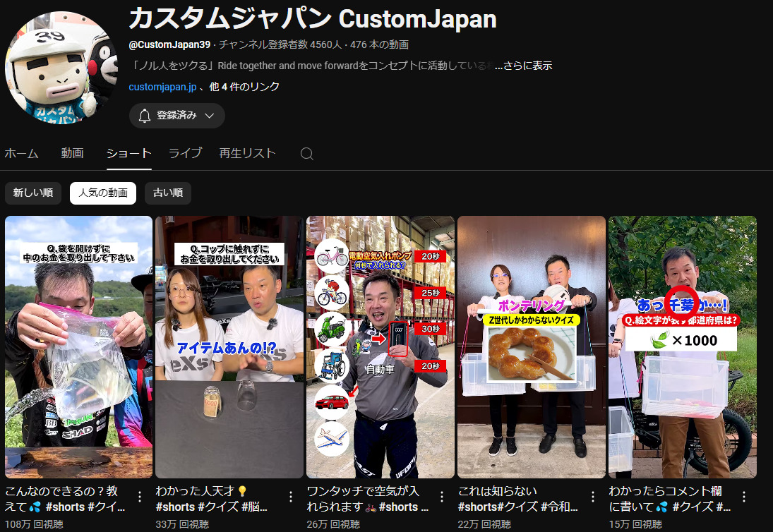Switch to the 再生リスト tab

(x=247, y=153)
